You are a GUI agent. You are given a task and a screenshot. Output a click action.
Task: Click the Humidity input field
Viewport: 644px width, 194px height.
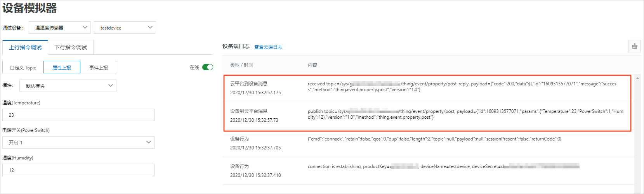point(78,170)
